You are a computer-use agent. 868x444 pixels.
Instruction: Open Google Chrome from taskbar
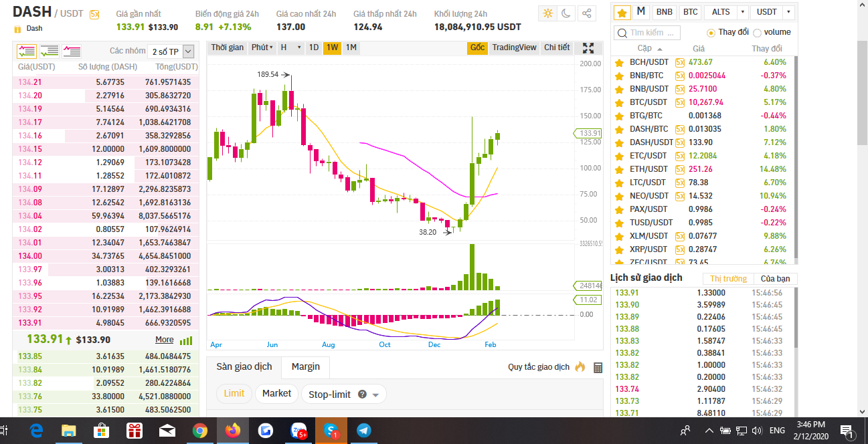pyautogui.click(x=199, y=431)
